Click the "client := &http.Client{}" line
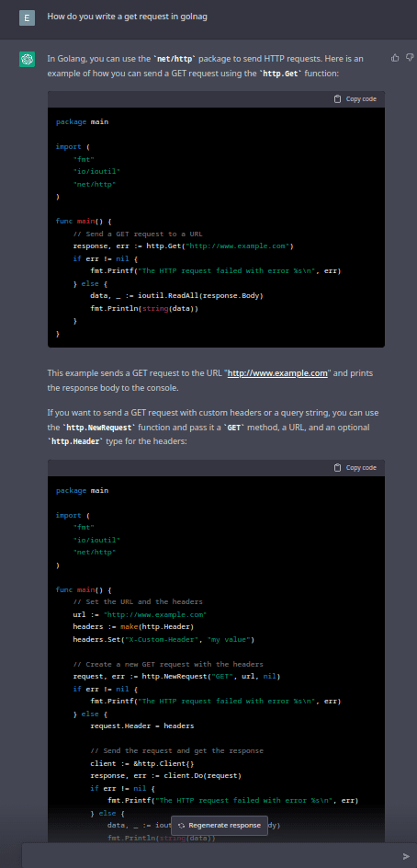 [144, 764]
